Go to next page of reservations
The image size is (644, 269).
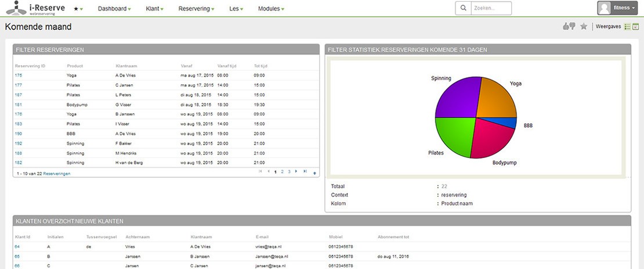pyautogui.click(x=296, y=171)
